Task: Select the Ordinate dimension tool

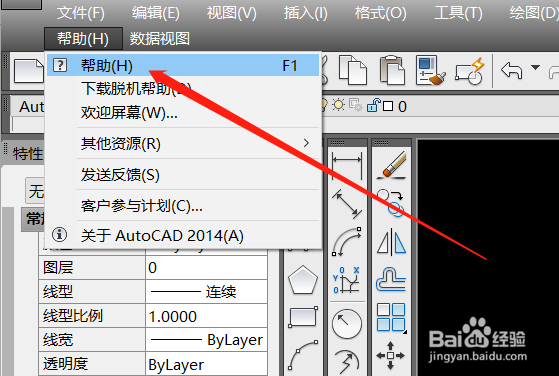Action: click(x=346, y=280)
